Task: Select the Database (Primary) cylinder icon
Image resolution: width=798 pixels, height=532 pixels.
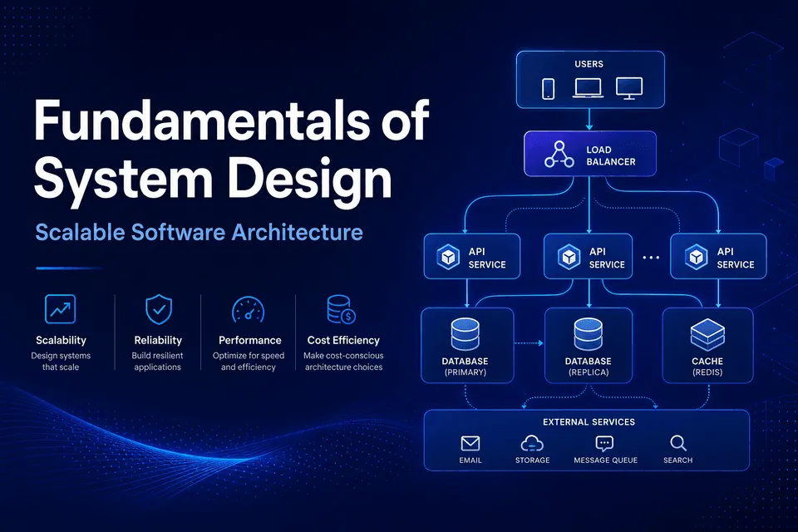Action: point(465,334)
